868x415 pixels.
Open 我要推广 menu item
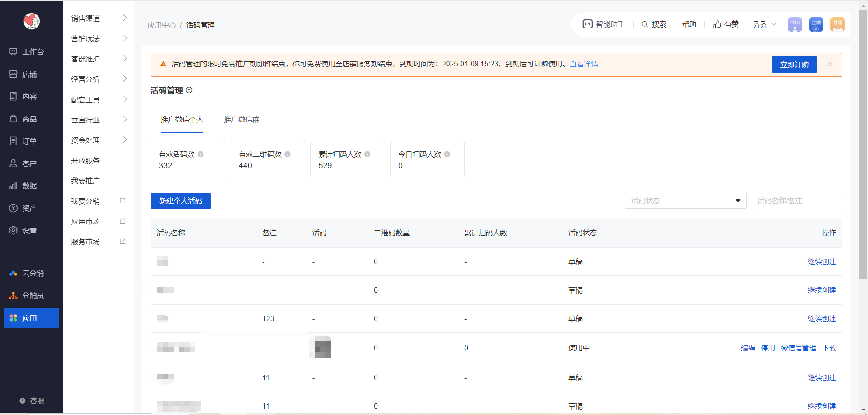tap(85, 181)
